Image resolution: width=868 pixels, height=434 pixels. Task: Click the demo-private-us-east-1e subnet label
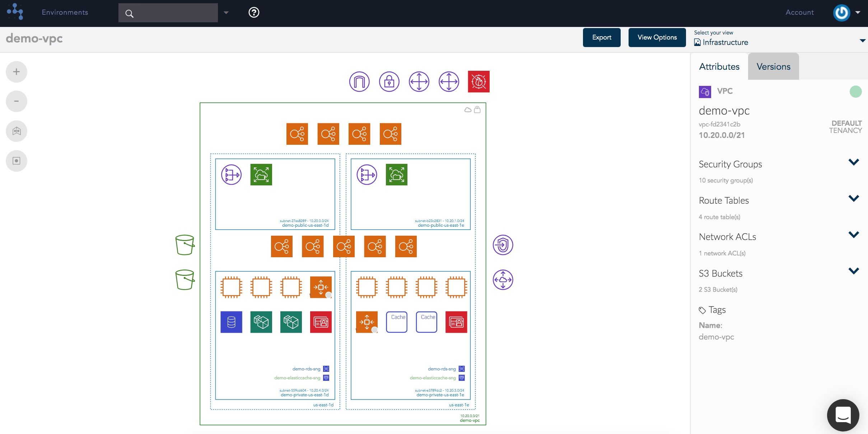[x=440, y=395]
